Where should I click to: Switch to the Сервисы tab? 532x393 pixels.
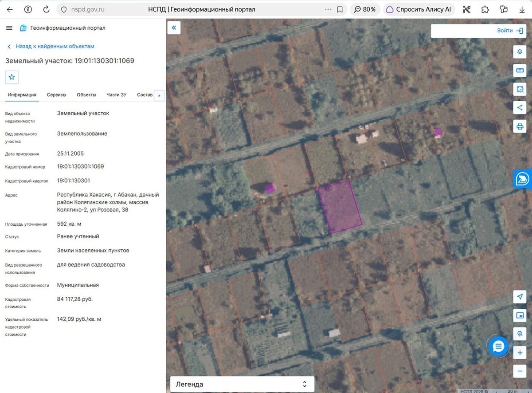coord(57,95)
